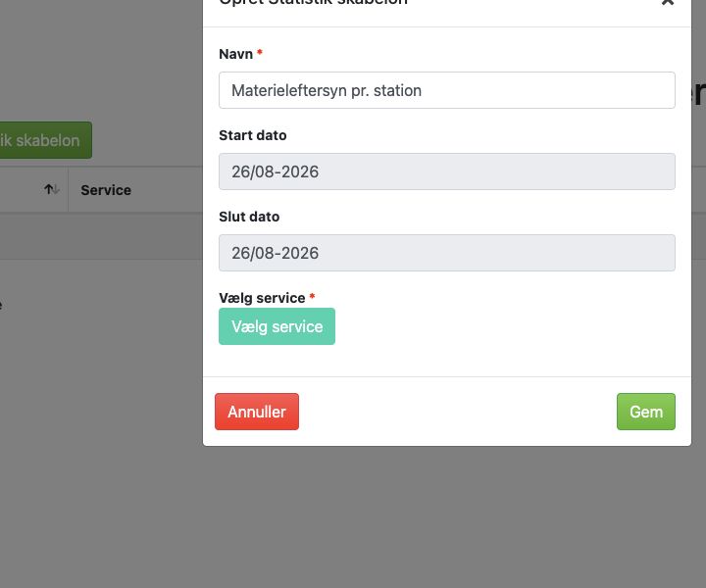Sort using the up-down arrow icon
The height and width of the screenshot is (588, 706).
click(x=51, y=189)
